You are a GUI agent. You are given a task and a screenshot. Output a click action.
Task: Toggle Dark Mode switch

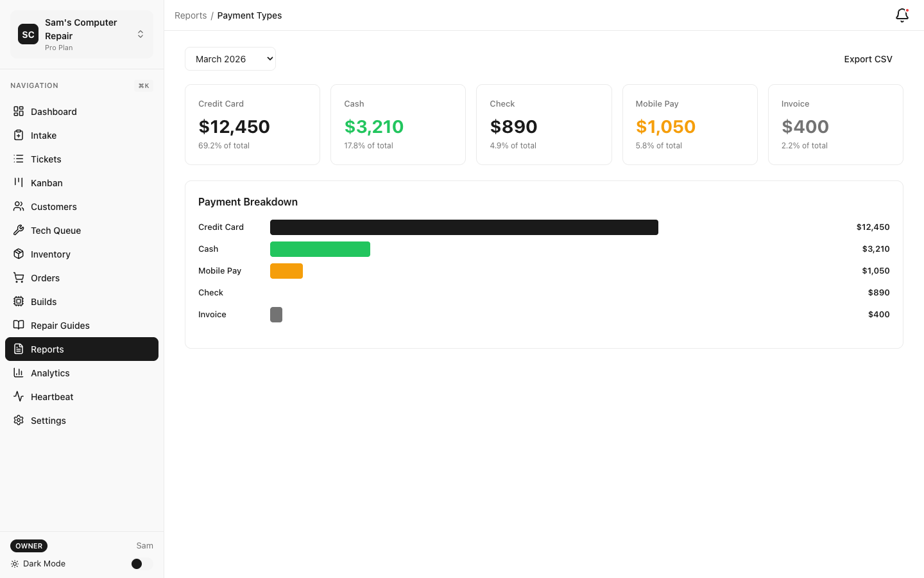[x=137, y=563]
